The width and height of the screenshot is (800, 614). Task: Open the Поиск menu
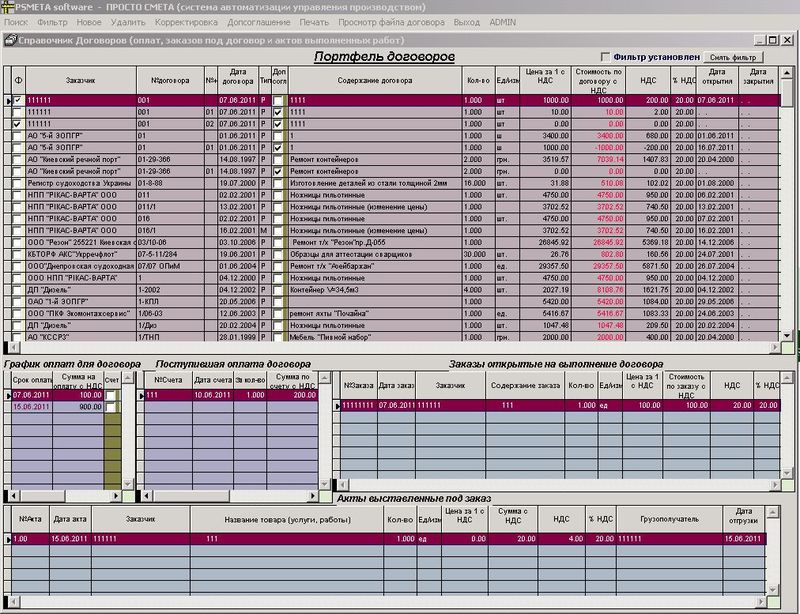[16, 22]
